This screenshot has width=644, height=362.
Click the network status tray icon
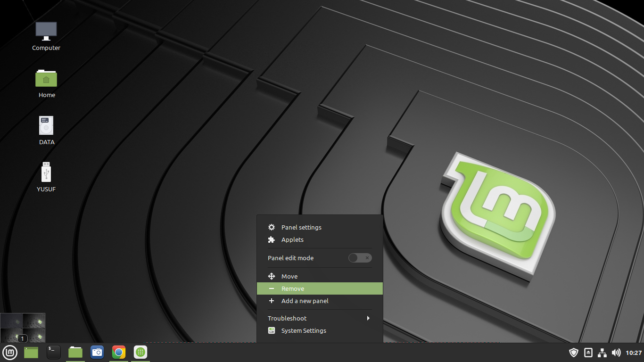[x=602, y=353]
